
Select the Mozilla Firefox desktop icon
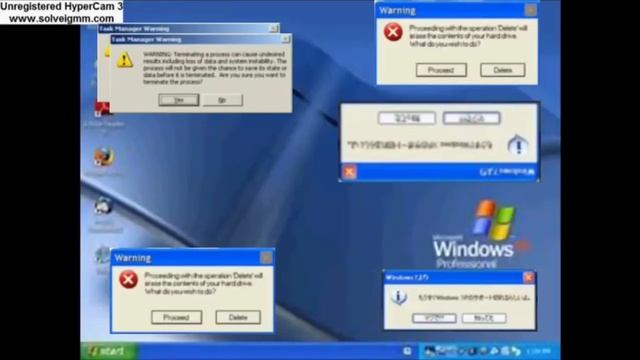click(104, 157)
